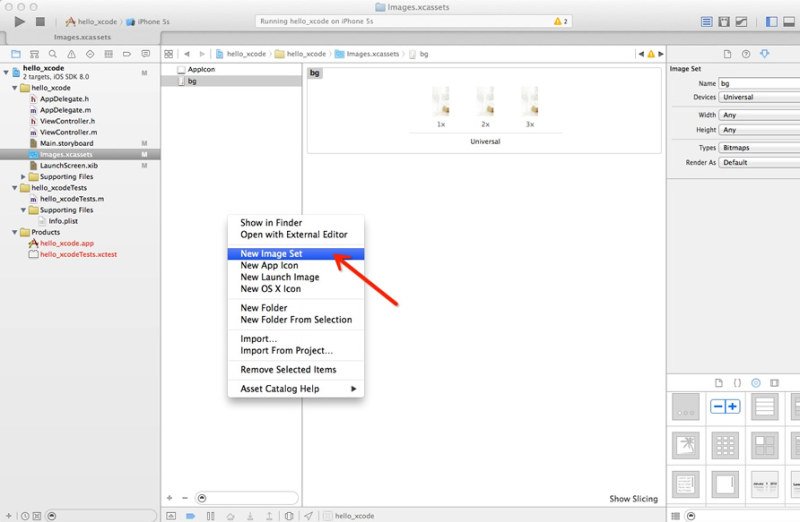Select the standard editor icon
Screen dimensions: 800x522
pyautogui.click(x=706, y=21)
